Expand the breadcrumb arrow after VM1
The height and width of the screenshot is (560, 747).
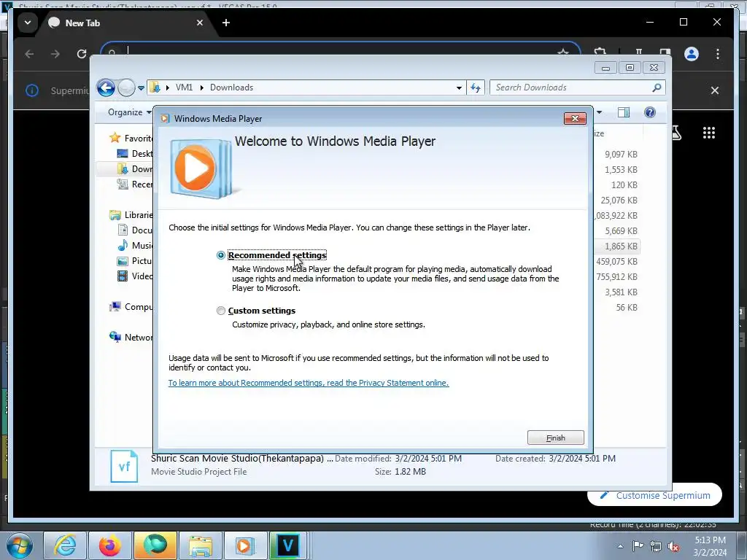pyautogui.click(x=201, y=87)
